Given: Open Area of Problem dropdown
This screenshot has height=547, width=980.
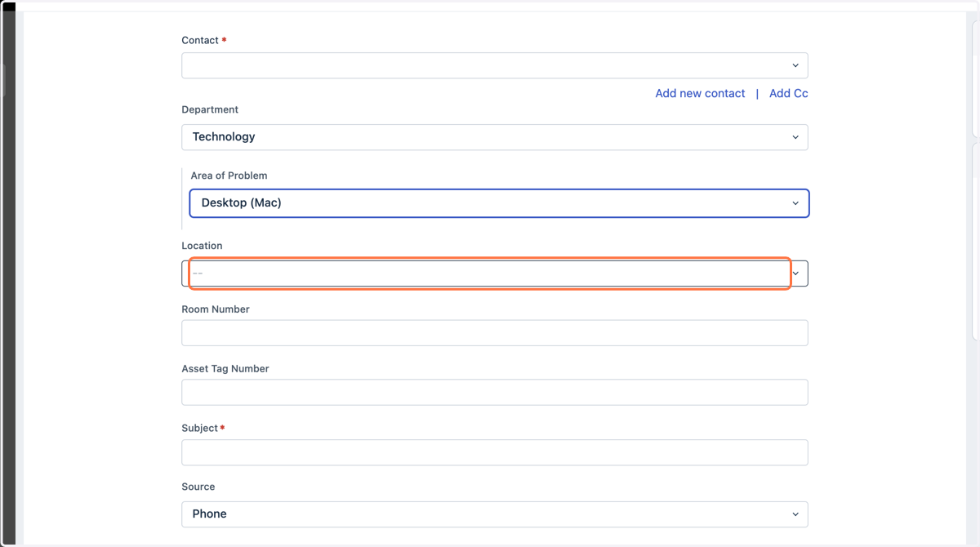Looking at the screenshot, I should pos(499,203).
